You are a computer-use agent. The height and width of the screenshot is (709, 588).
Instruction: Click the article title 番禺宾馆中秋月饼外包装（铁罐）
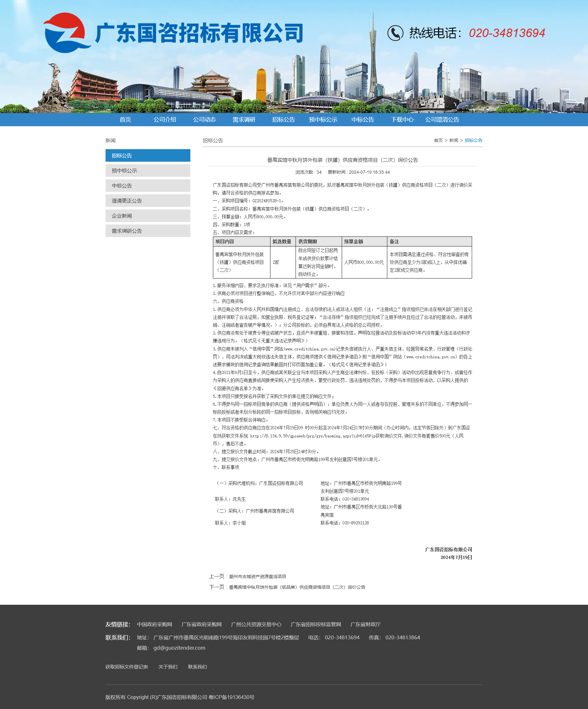click(x=342, y=160)
